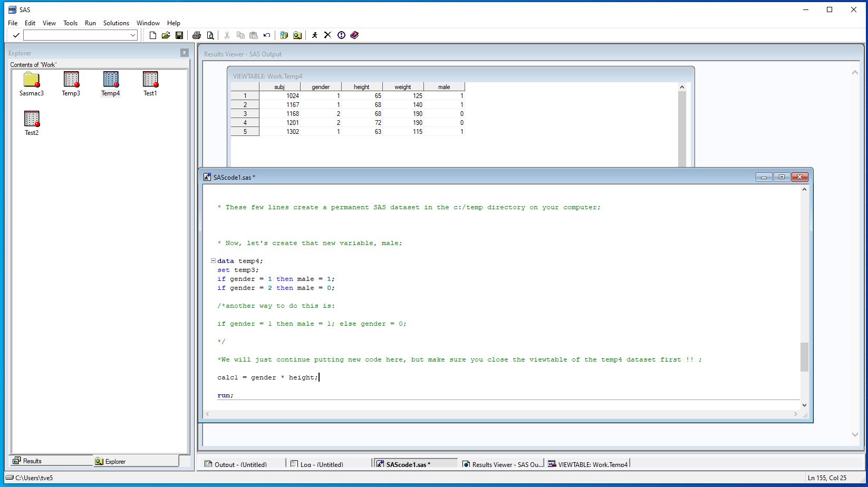The height and width of the screenshot is (487, 868).
Task: Click the Break exclamation icon
Action: coord(341,35)
